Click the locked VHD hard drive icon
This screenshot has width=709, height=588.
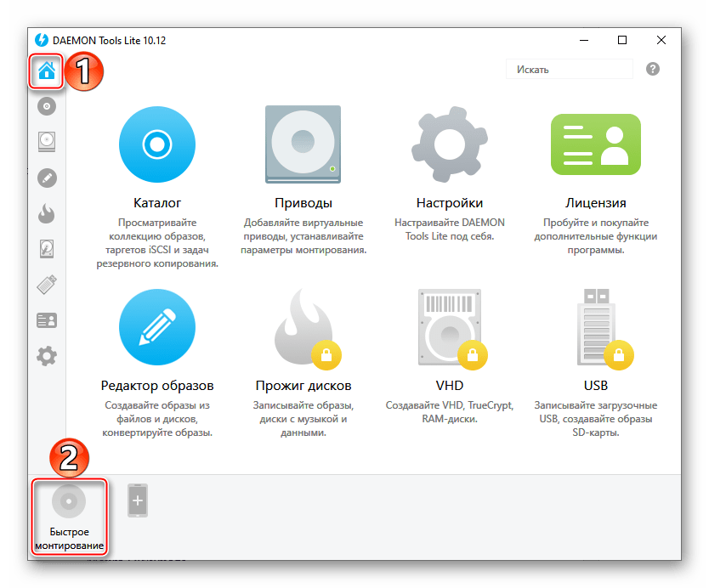451,328
